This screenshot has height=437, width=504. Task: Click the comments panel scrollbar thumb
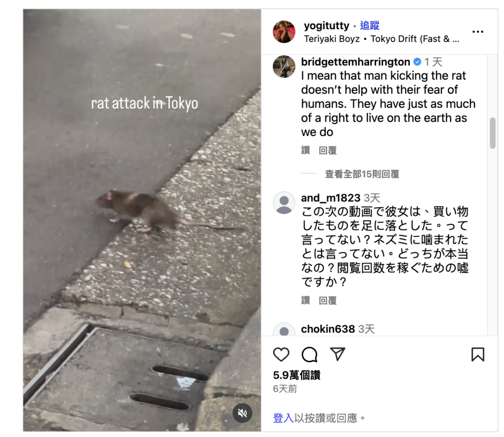point(492,133)
